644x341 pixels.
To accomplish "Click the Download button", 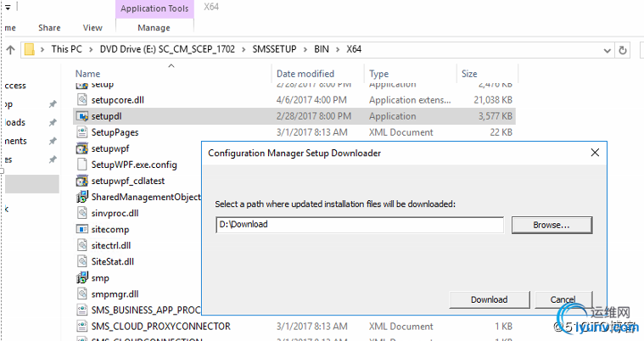I will pyautogui.click(x=490, y=299).
